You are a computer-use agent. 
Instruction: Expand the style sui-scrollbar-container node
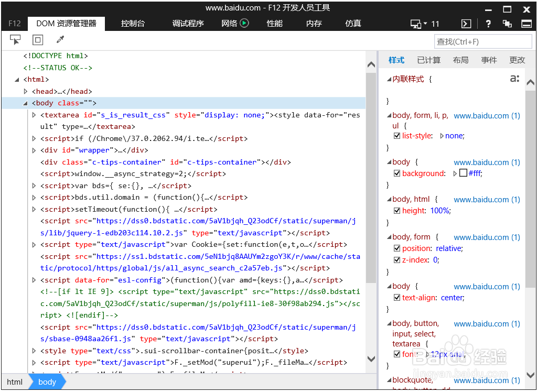point(34,351)
